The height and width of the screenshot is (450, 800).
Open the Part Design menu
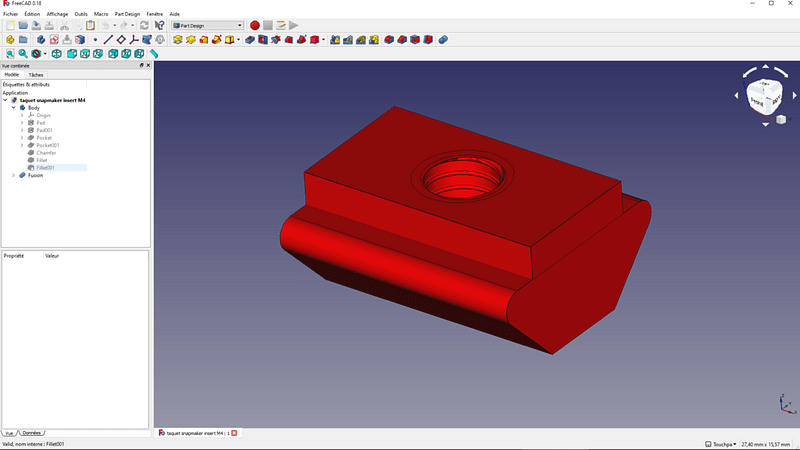[x=127, y=14]
